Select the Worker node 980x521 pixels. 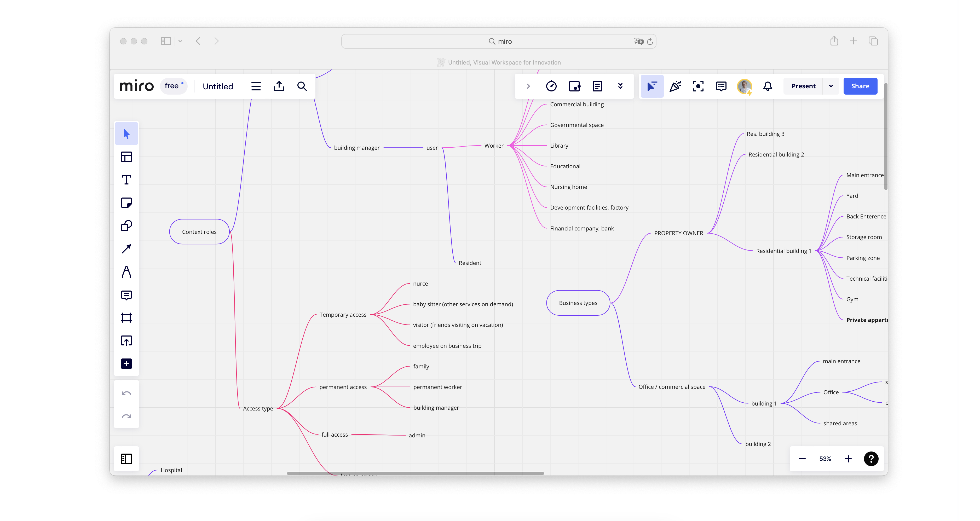tap(494, 146)
